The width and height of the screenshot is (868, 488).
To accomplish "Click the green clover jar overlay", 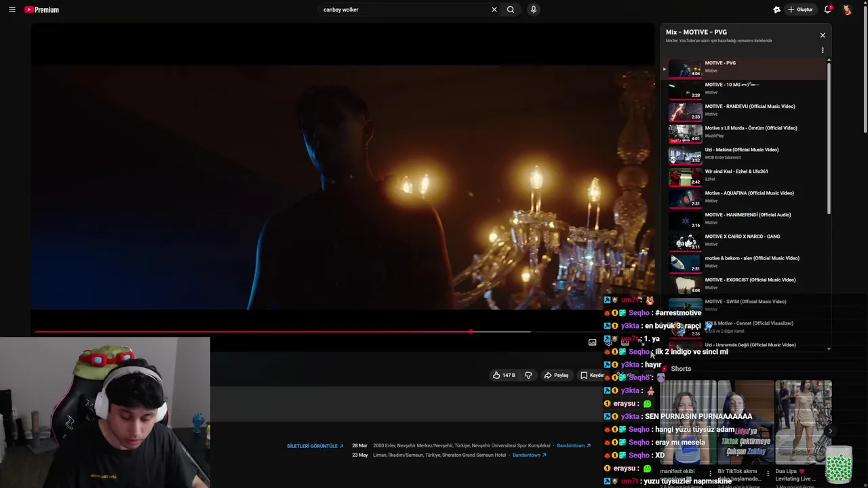I will click(x=839, y=465).
